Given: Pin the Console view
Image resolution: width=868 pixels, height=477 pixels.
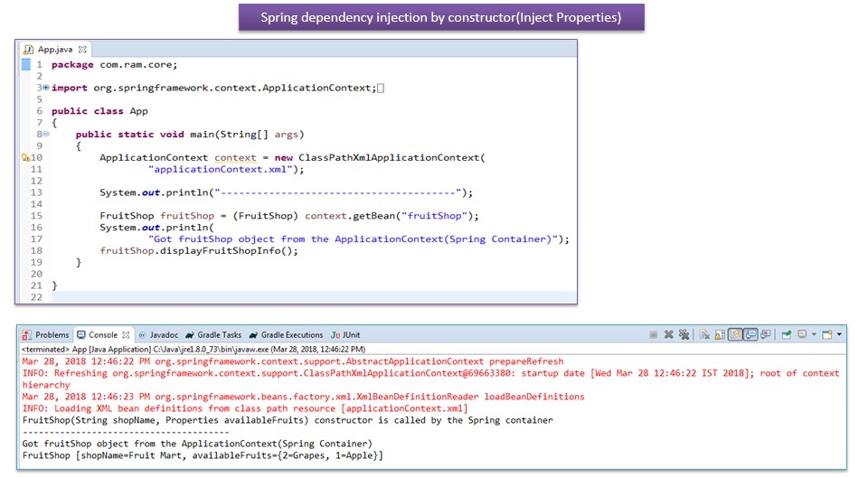Looking at the screenshot, I should click(x=786, y=335).
